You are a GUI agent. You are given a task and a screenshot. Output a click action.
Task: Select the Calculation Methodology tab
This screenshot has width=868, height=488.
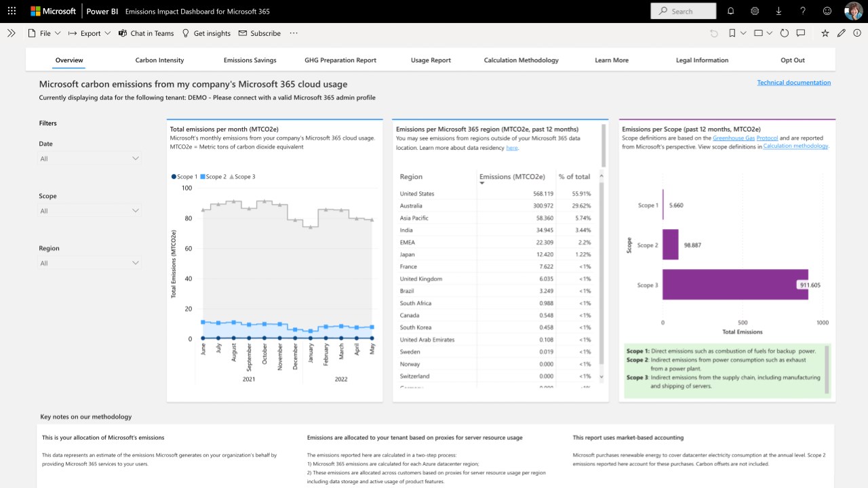(521, 60)
